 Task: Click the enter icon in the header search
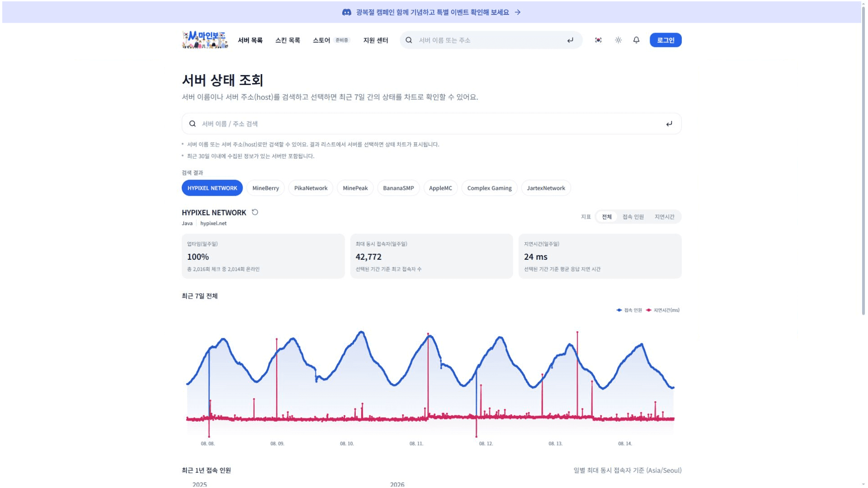coord(570,40)
